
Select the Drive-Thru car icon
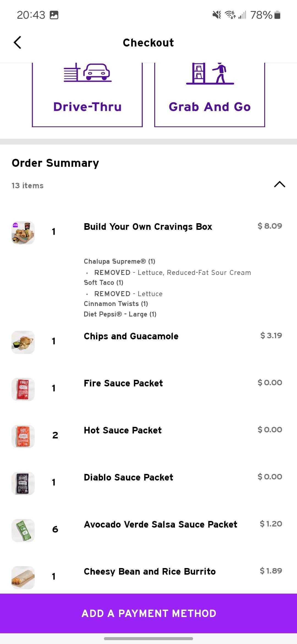click(87, 73)
